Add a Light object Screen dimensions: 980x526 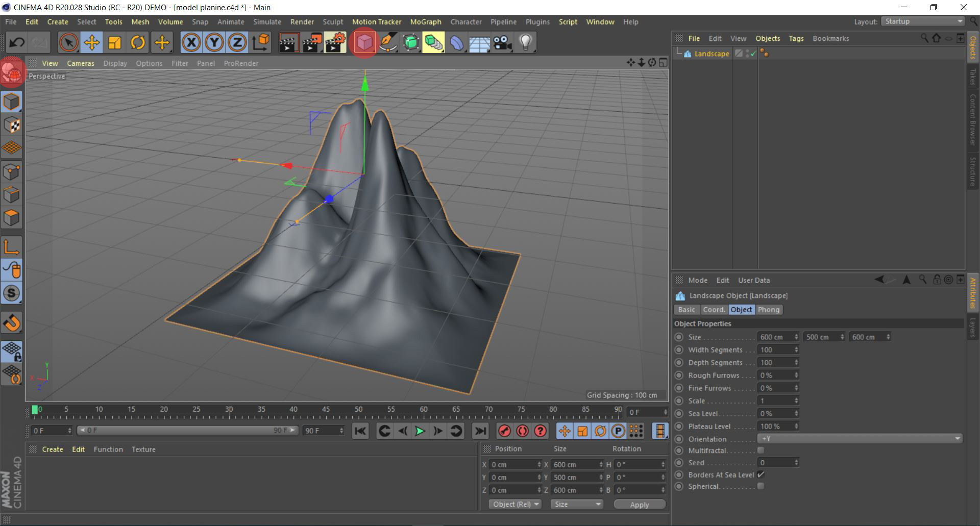[526, 42]
